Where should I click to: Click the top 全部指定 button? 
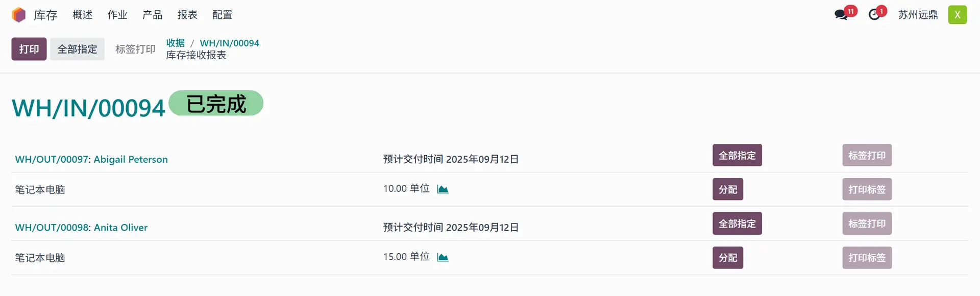click(x=77, y=49)
